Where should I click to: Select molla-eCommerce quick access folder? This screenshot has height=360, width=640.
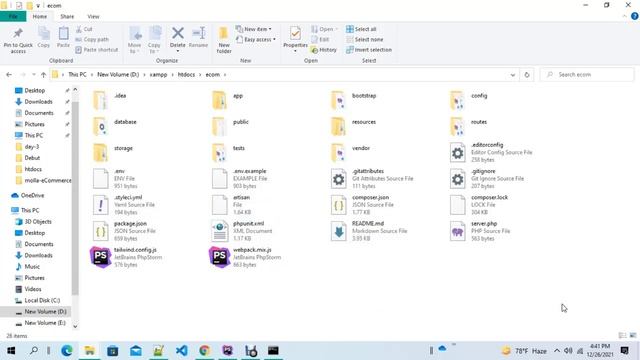47,180
